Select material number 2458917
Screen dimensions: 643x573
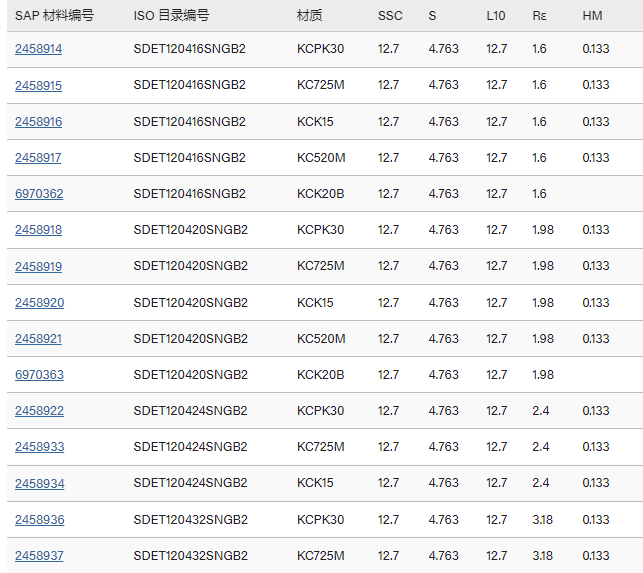(38, 158)
